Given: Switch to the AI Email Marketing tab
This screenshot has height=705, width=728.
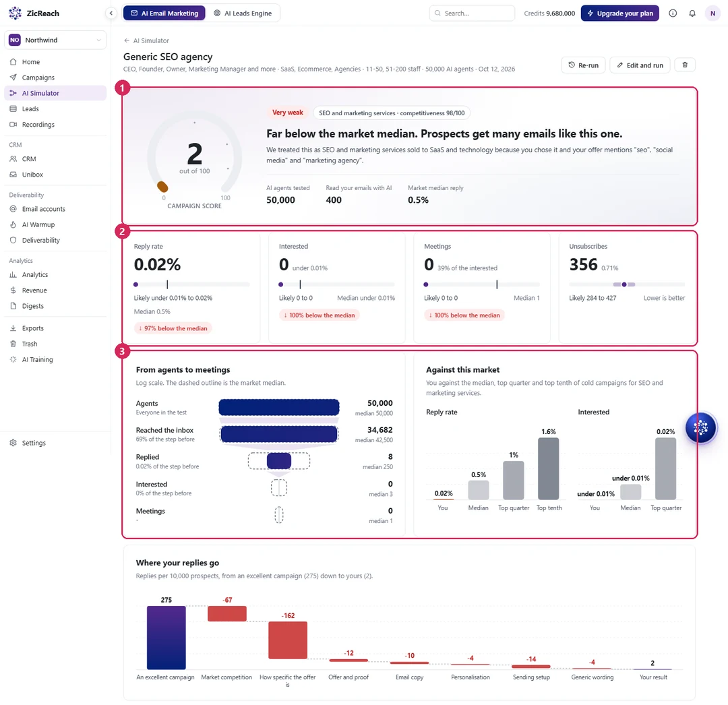Looking at the screenshot, I should 164,13.
